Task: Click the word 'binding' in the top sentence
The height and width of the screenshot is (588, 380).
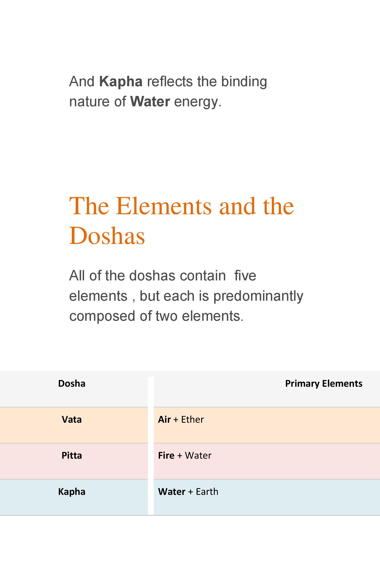Action: (x=244, y=82)
